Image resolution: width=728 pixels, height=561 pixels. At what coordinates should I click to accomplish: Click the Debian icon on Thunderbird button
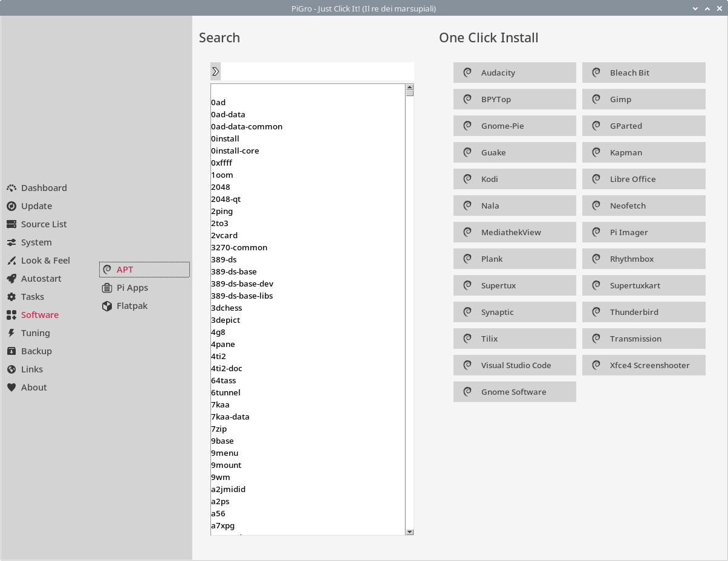pyautogui.click(x=596, y=312)
